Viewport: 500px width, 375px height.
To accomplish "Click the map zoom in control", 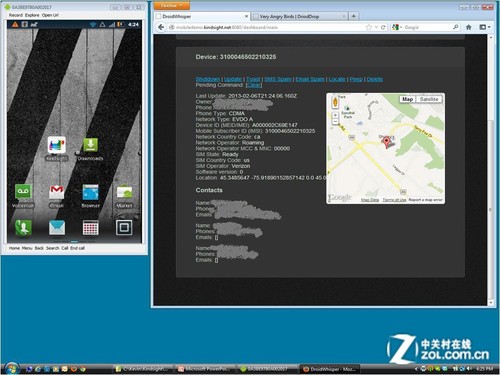I will [x=335, y=115].
